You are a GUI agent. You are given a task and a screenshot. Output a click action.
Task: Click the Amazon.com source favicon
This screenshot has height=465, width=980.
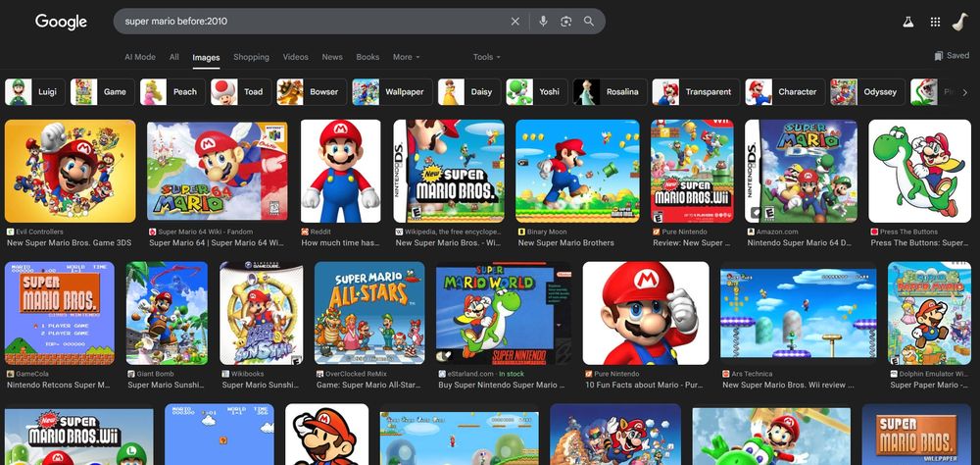[x=751, y=232]
